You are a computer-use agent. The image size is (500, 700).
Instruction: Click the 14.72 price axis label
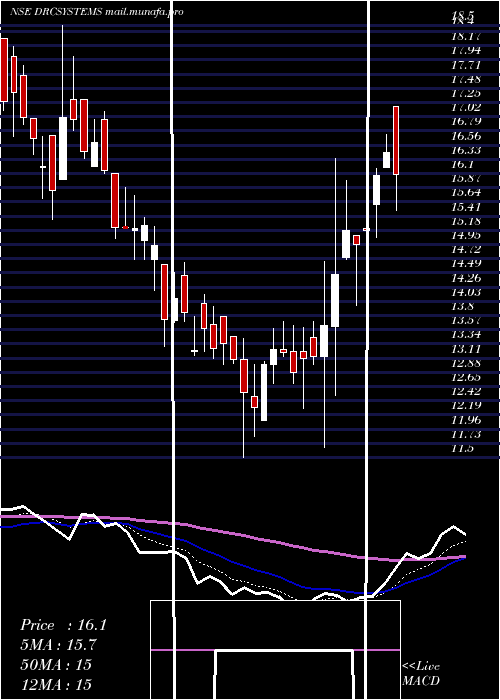(x=466, y=249)
